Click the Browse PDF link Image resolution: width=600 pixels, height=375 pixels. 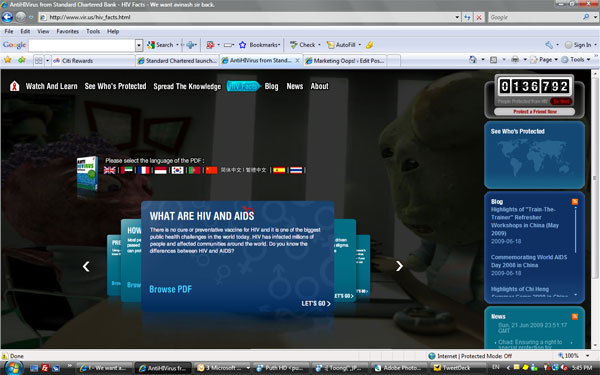tap(170, 289)
